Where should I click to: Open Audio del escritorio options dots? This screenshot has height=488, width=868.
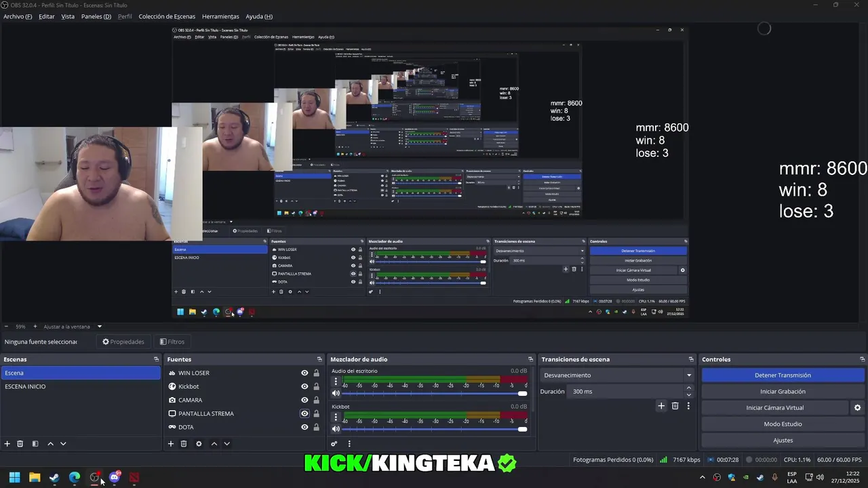coord(335,382)
